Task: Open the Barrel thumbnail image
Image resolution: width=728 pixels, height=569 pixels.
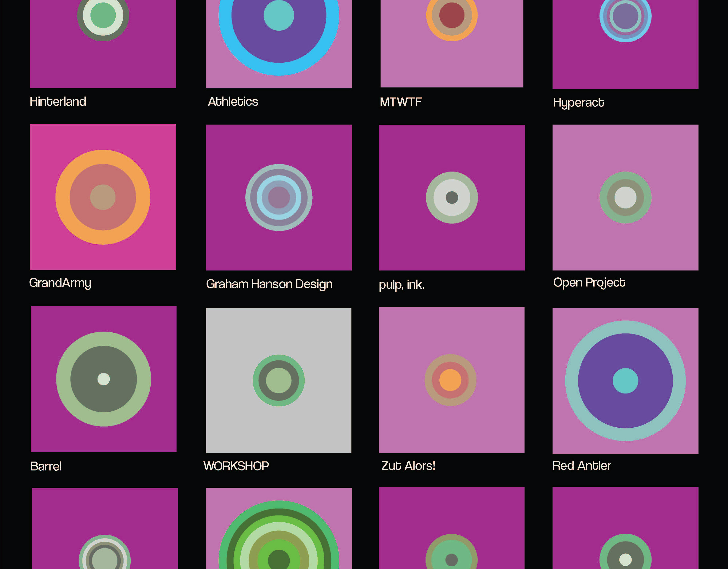Action: coord(103,379)
